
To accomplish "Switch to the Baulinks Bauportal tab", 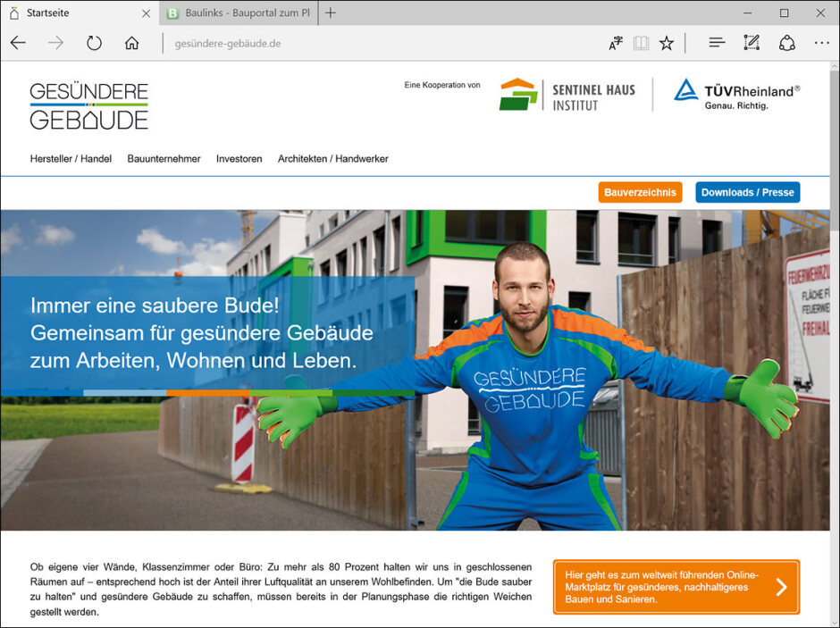I will click(239, 13).
